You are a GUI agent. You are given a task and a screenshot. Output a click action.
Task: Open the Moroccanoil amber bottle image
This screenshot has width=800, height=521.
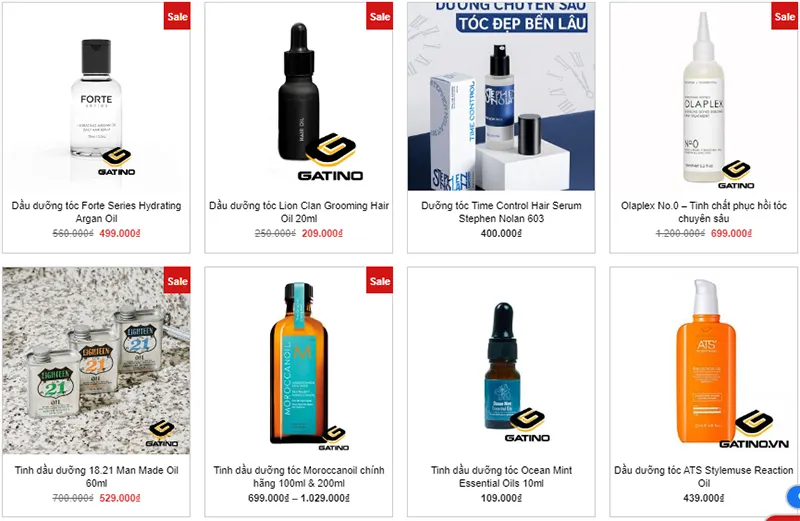click(299, 360)
